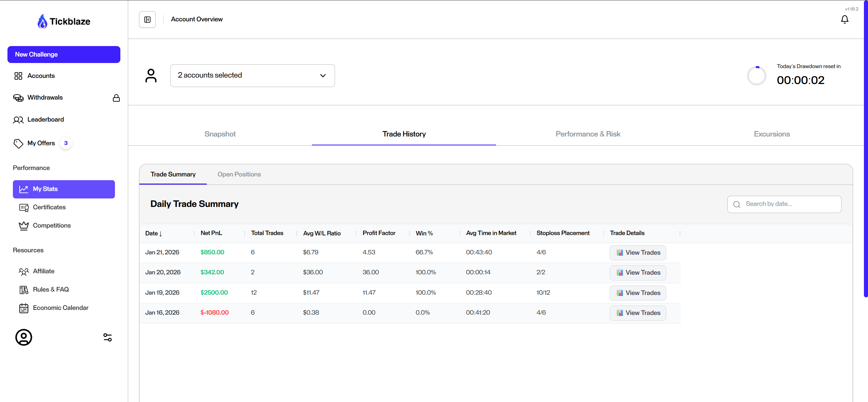Image resolution: width=868 pixels, height=402 pixels.
Task: Collapse the sidebar panel icon
Action: tap(147, 20)
